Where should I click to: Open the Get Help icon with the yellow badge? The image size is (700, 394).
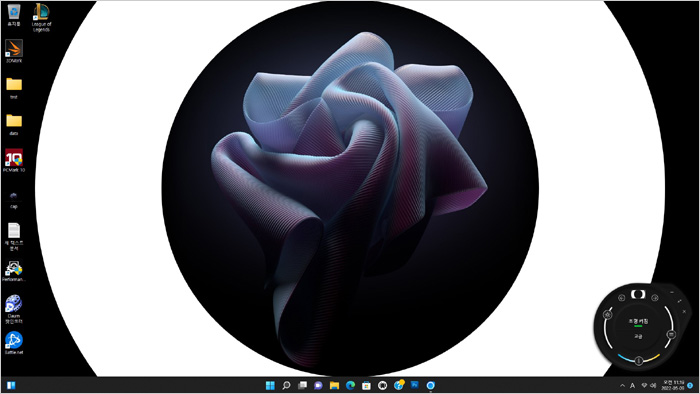tap(399, 385)
